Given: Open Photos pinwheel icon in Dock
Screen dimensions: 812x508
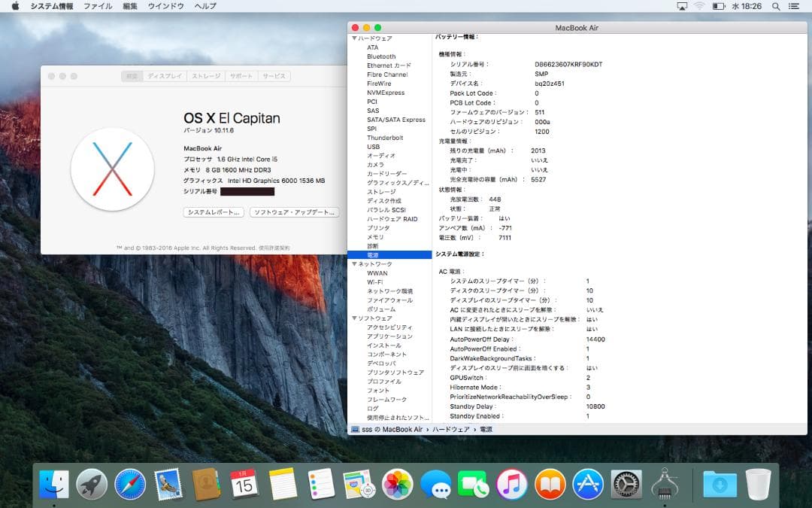Looking at the screenshot, I should click(397, 484).
